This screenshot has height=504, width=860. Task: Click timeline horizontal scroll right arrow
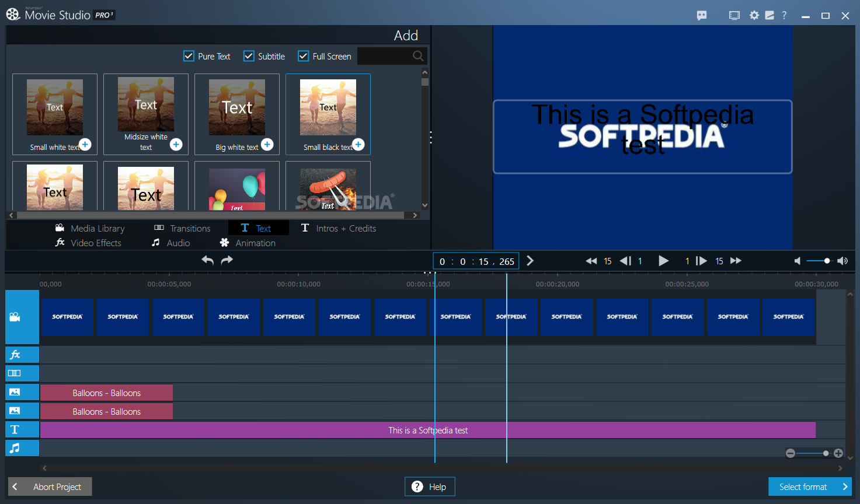coord(840,468)
